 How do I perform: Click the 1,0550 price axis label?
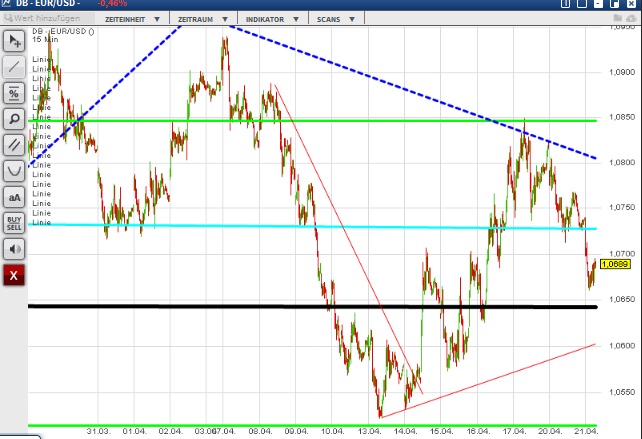coord(622,392)
